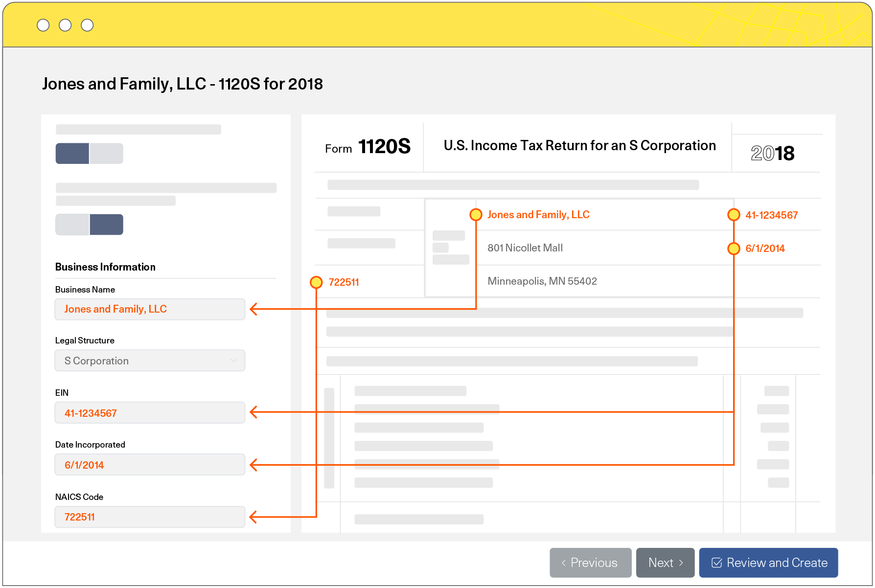Viewport: 875px width, 588px height.
Task: Click the orange arrowhead pointing at NAICS Code field
Action: (x=253, y=517)
